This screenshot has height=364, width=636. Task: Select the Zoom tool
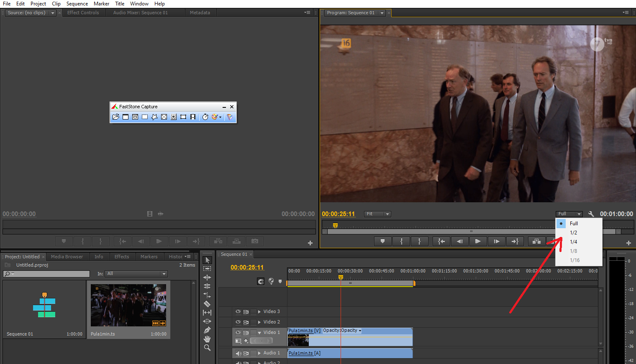click(x=207, y=348)
